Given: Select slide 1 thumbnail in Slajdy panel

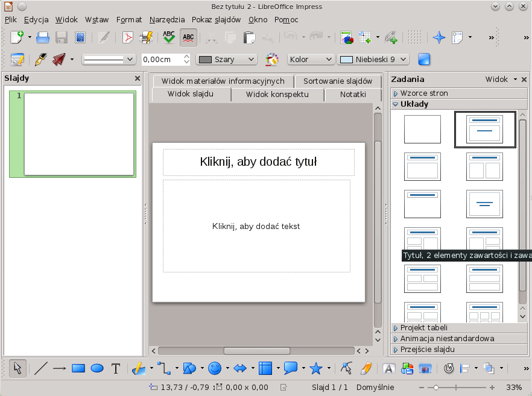Looking at the screenshot, I should pyautogui.click(x=78, y=134).
